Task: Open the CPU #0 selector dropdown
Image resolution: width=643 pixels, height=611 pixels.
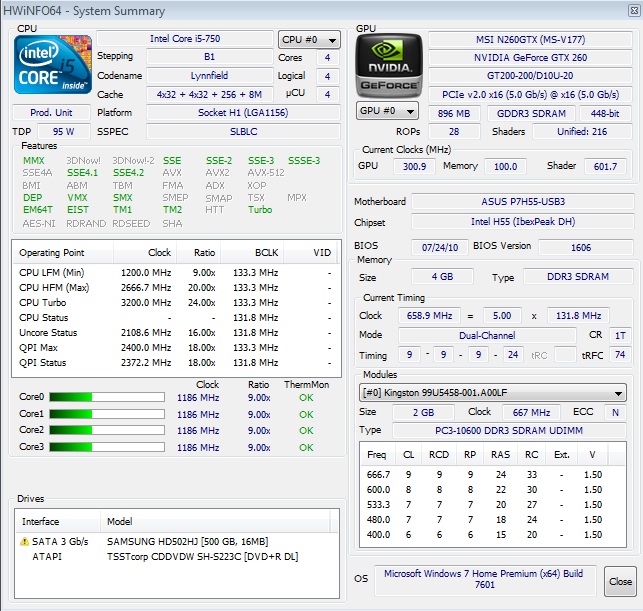Action: point(309,40)
